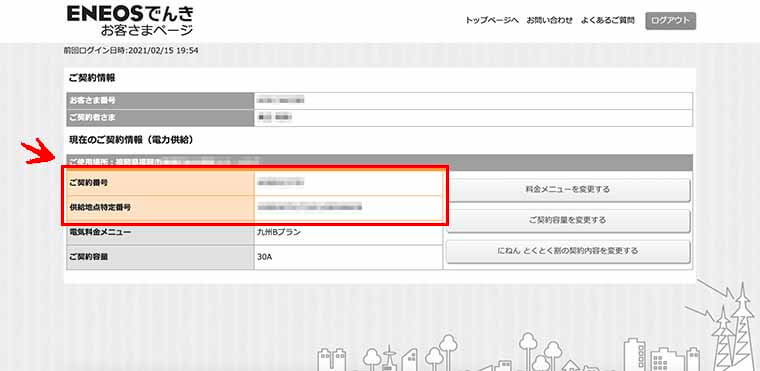Click the ご契約容量 label
The width and height of the screenshot is (760, 371).
click(x=88, y=257)
